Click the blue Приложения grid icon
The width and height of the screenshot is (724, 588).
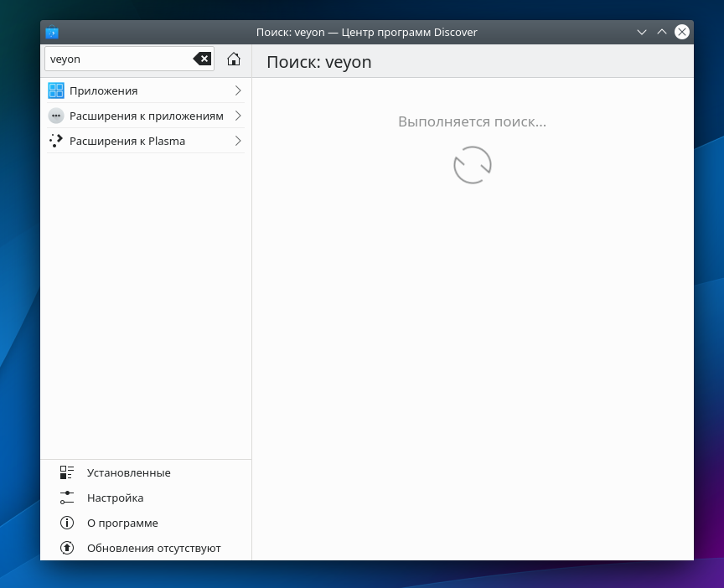tap(56, 90)
